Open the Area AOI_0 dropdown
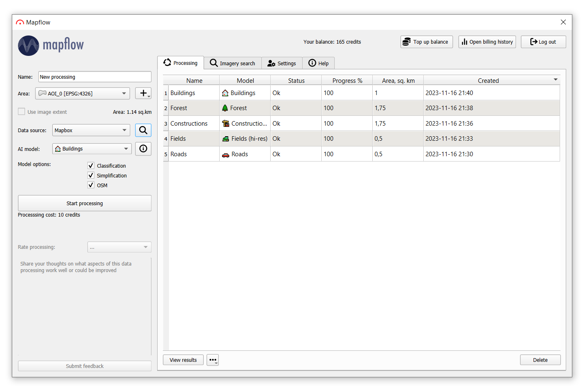The image size is (587, 392). coord(82,93)
